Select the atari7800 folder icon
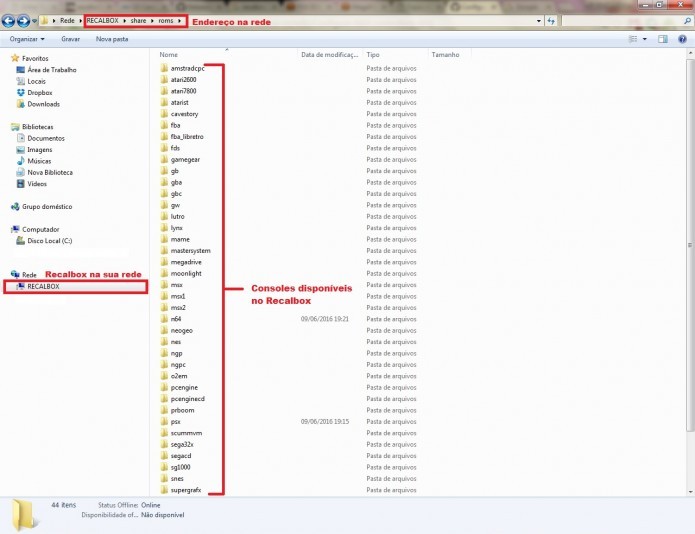Viewport: 695px width, 534px height. [x=164, y=91]
